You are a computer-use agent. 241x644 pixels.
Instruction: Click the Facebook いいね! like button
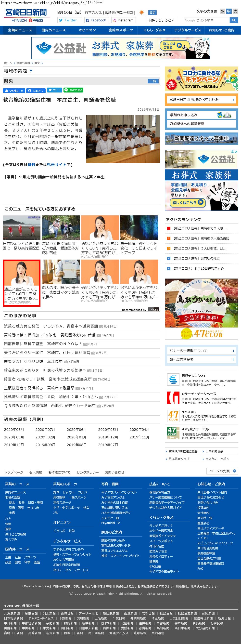click(14, 91)
